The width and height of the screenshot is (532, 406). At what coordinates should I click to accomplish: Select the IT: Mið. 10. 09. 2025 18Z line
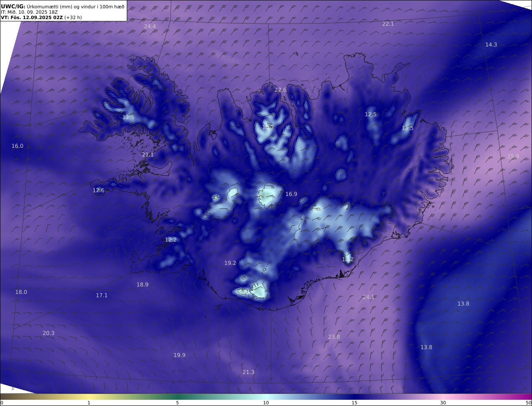point(30,12)
